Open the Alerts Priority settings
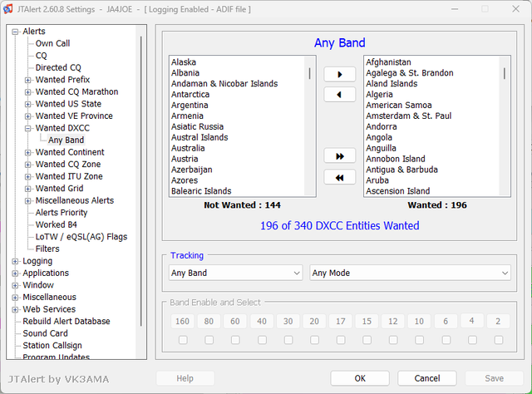Viewport: 532px width, 394px height. (x=62, y=213)
